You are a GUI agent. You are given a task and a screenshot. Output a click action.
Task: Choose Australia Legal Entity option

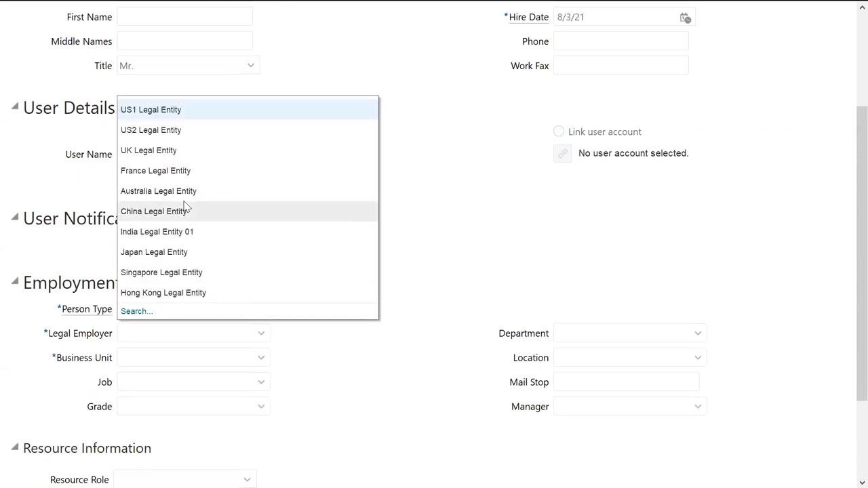[248, 191]
